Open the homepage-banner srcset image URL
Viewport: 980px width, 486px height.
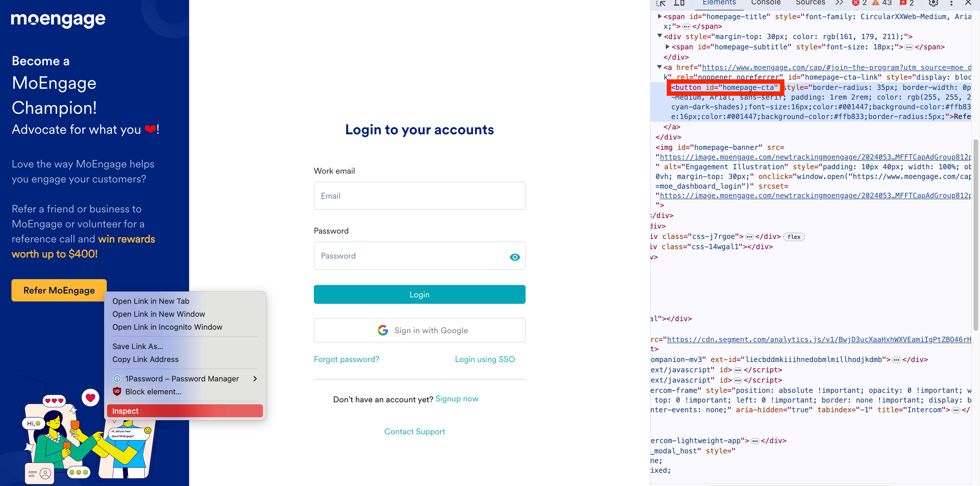click(x=815, y=196)
